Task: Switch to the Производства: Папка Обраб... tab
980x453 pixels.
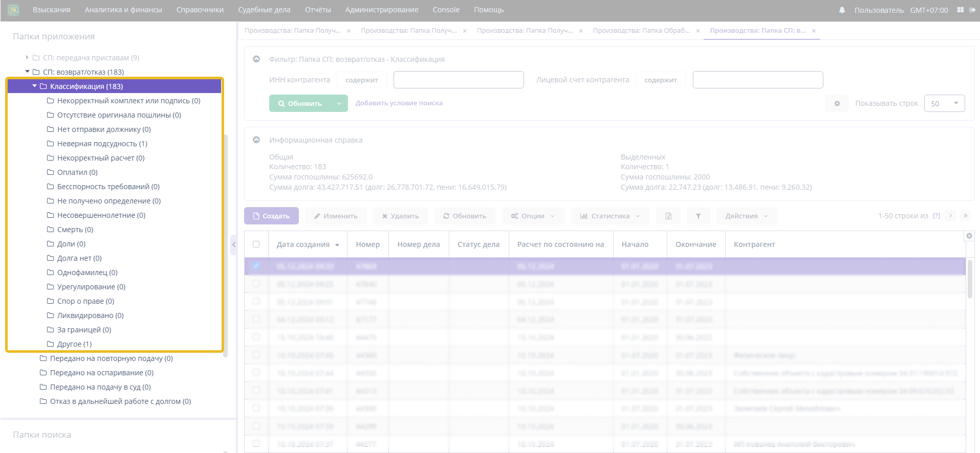Action: click(641, 31)
